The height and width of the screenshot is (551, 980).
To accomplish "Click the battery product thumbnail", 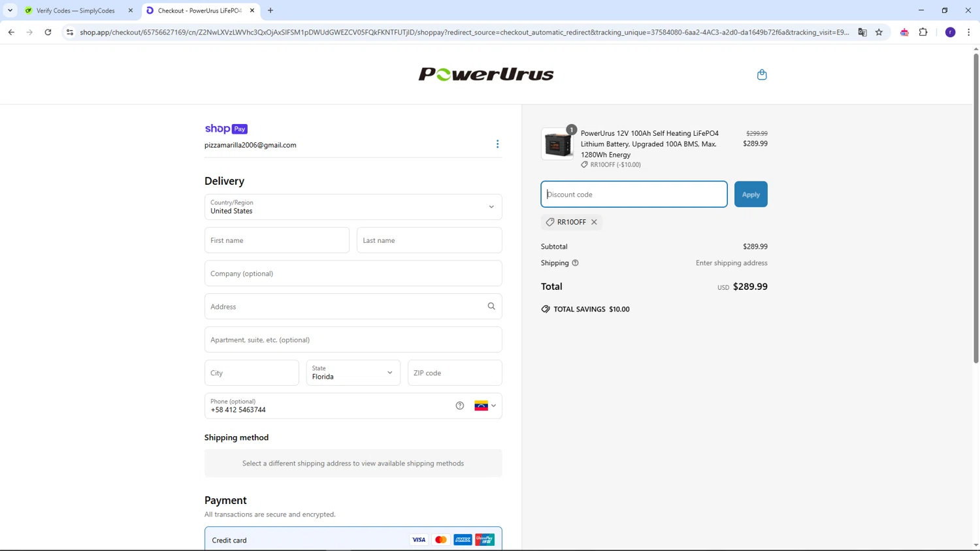I will pos(557,144).
